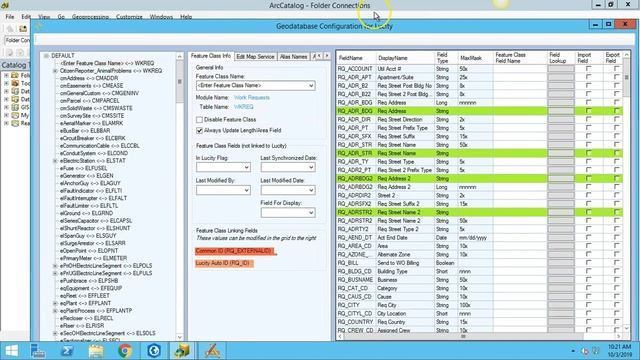Click Lucity Auto ID (RQ_ID) label
This screenshot has width=640, height=360.
click(x=224, y=263)
